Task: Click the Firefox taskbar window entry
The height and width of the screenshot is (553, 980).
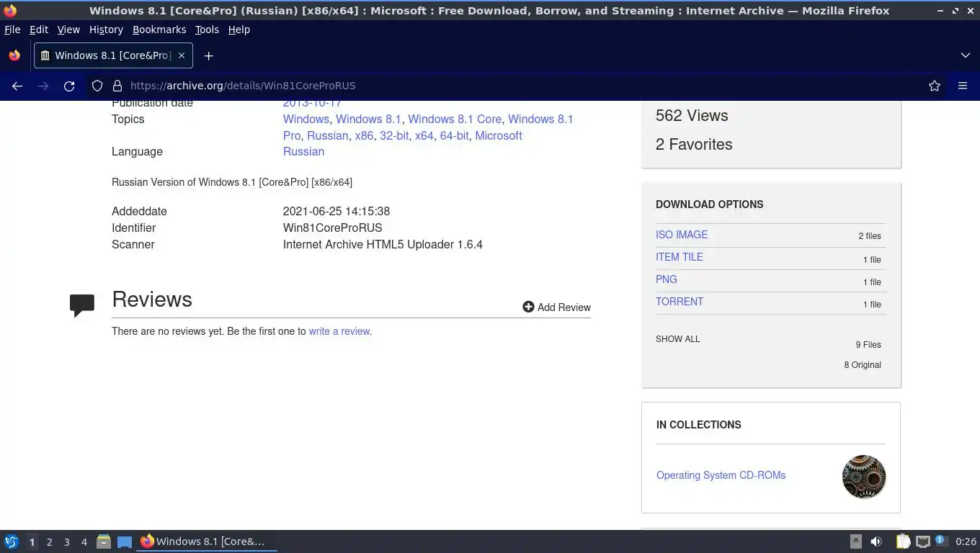Action: [207, 541]
